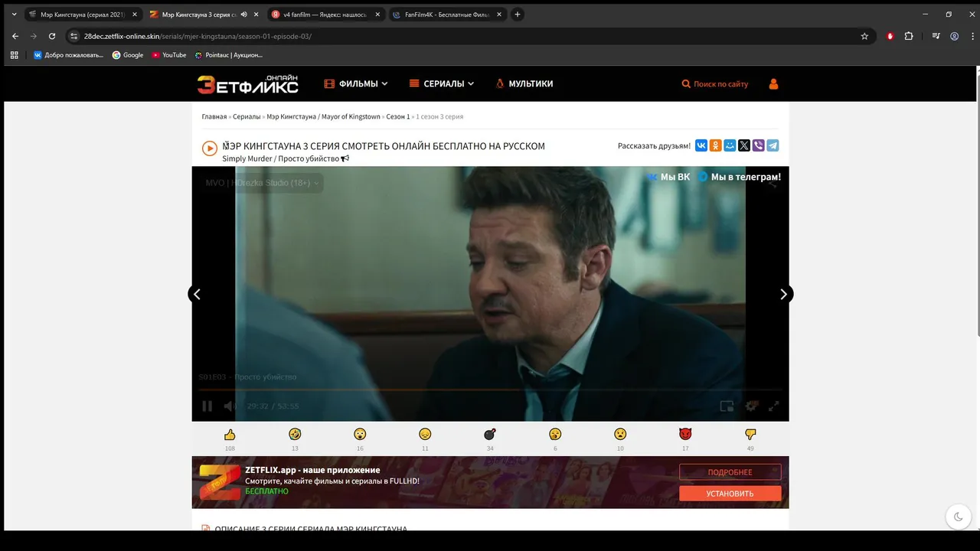
Task: Share to VK via share icon
Action: pyautogui.click(x=701, y=145)
